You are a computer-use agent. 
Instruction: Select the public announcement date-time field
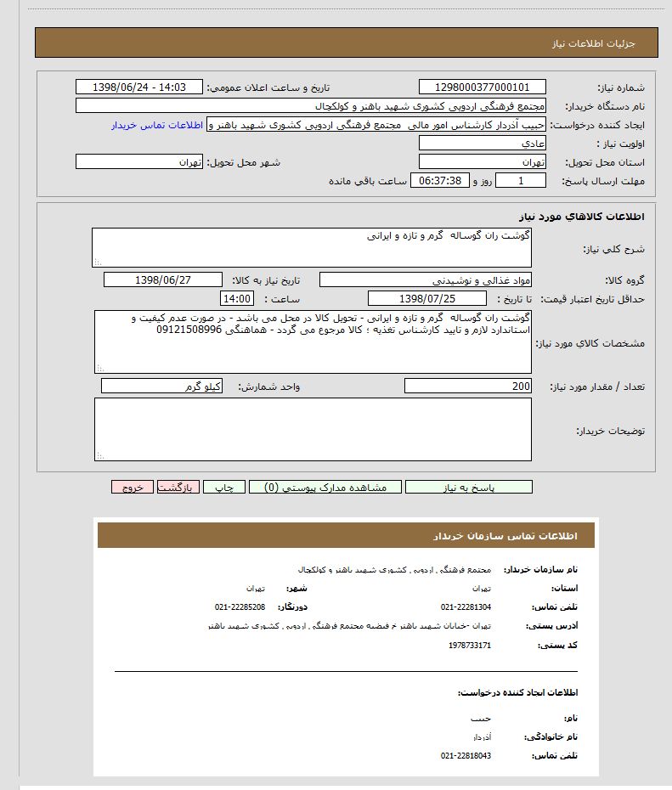pos(139,87)
